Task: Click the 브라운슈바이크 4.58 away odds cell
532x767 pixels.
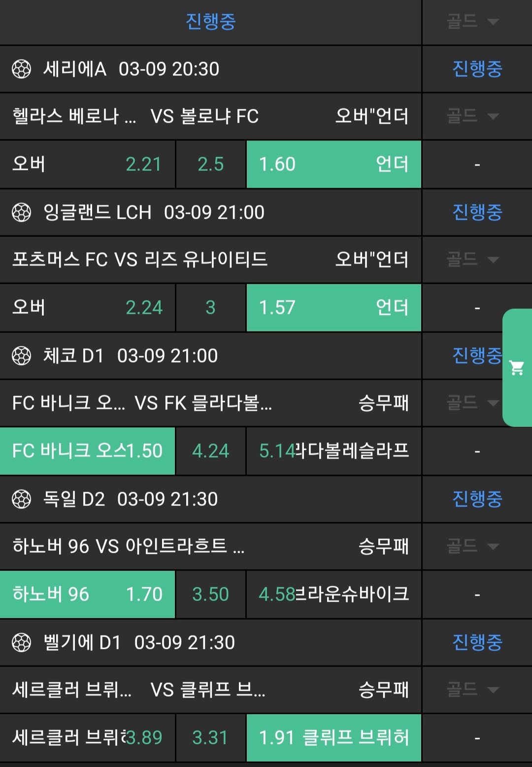Action: click(x=333, y=594)
